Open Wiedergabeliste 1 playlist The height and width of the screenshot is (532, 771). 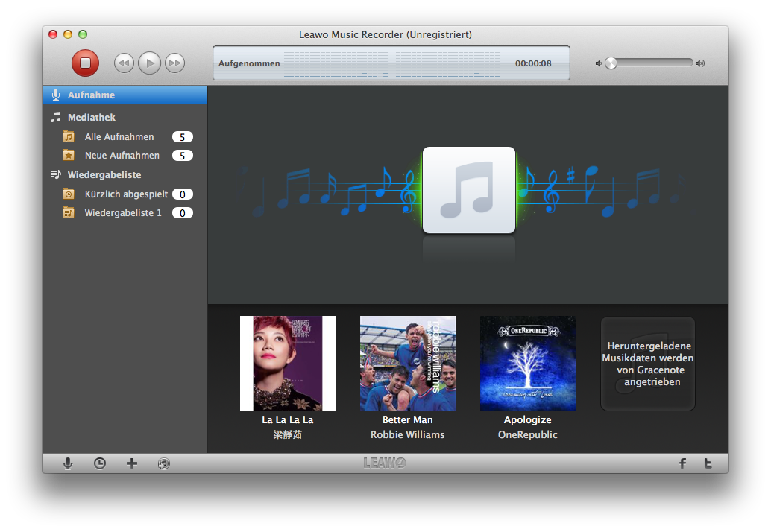coord(123,213)
